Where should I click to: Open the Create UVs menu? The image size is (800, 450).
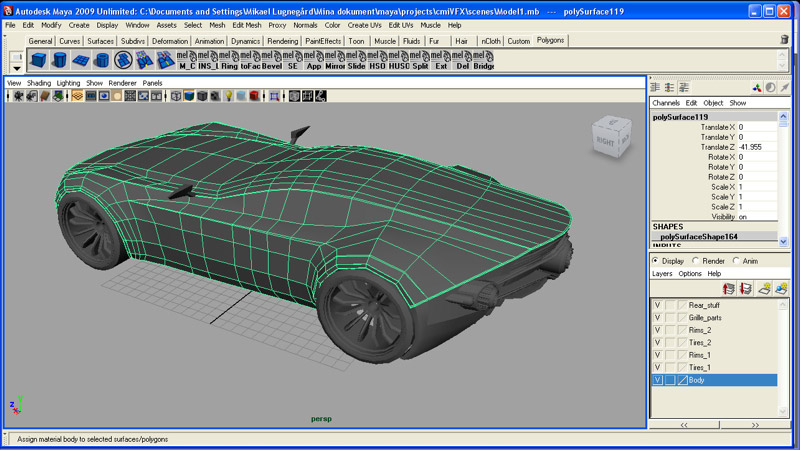364,25
